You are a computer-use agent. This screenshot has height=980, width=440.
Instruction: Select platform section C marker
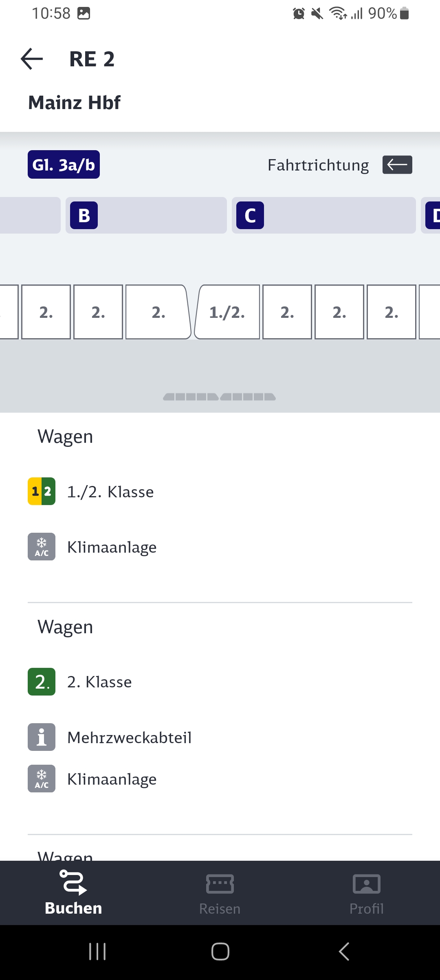[250, 215]
